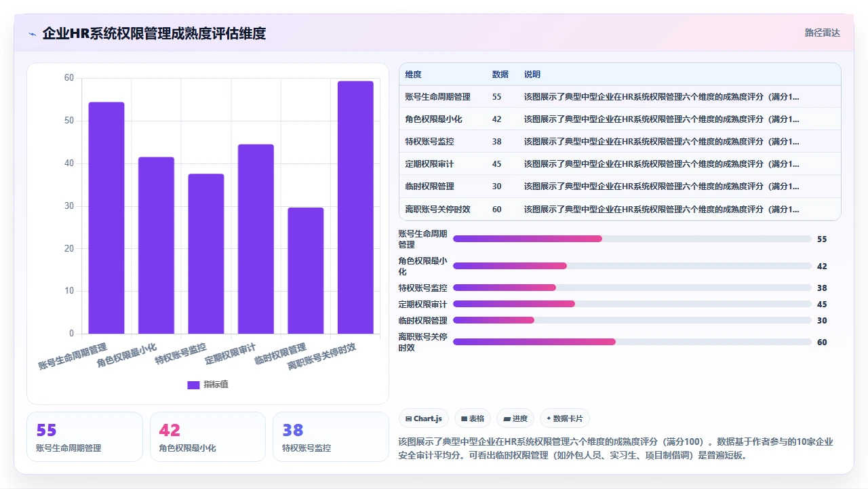Open the 38 特权账号监控 data card
The image size is (868, 489).
click(x=331, y=437)
